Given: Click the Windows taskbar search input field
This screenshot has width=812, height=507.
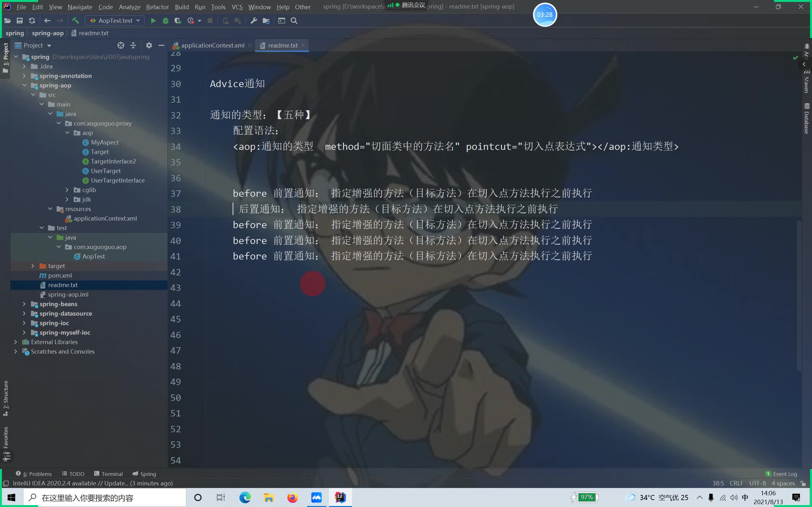Looking at the screenshot, I should 111,498.
